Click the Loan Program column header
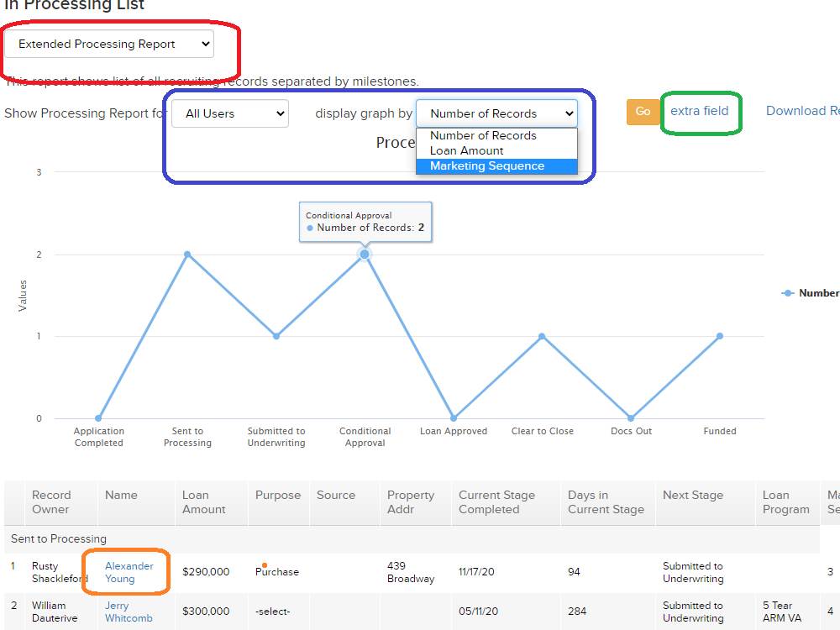Screen dimensions: 840x630 [786, 502]
